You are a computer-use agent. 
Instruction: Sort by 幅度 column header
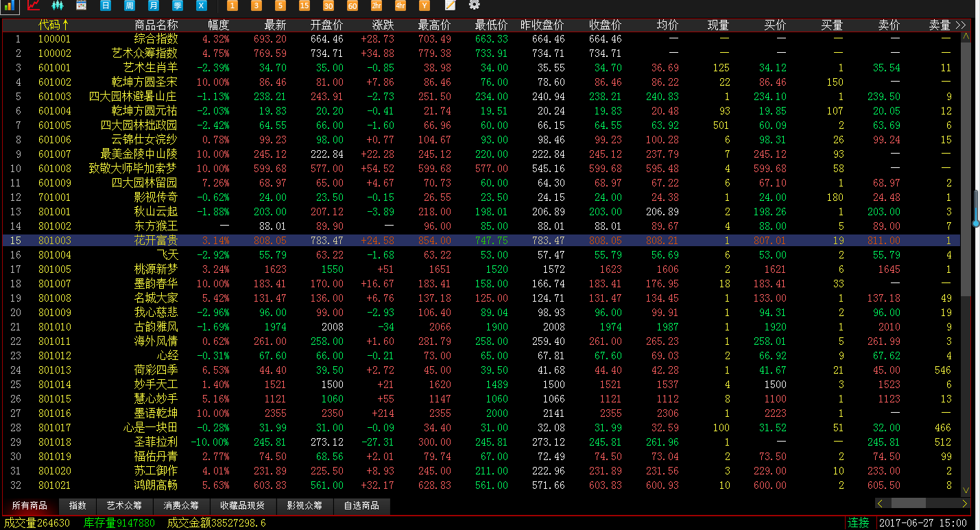pos(218,25)
